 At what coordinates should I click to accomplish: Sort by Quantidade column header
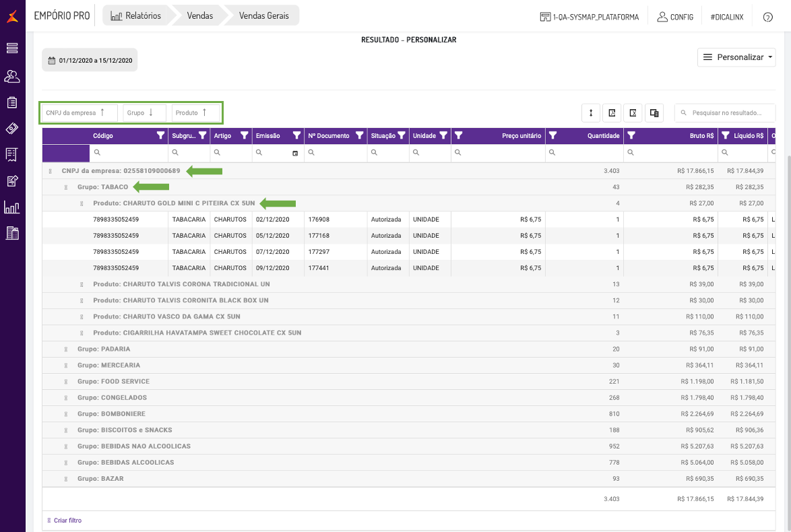click(603, 135)
